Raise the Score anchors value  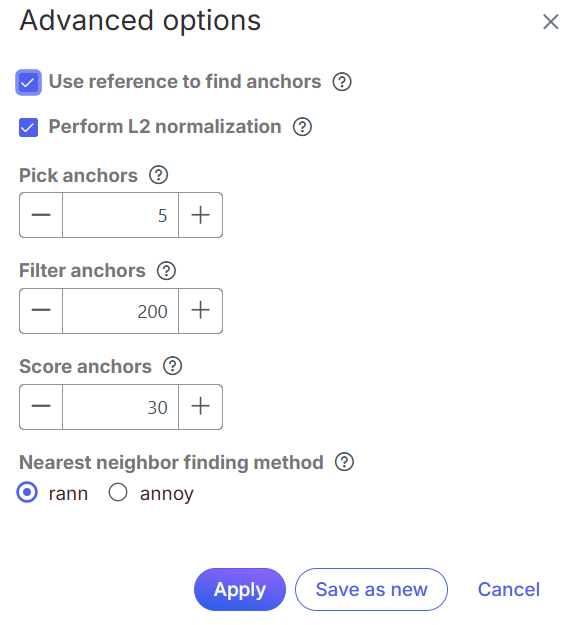[200, 407]
